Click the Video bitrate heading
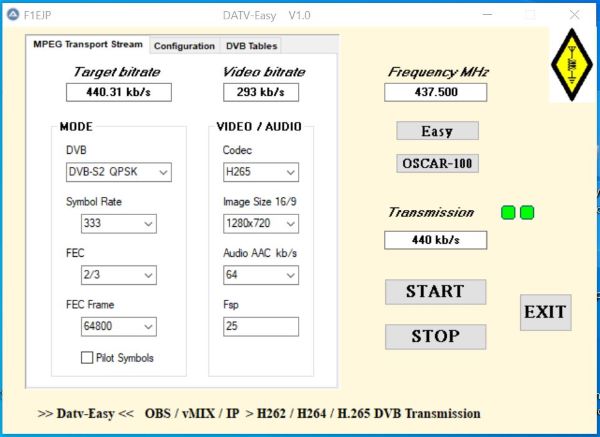600x437 pixels. click(x=264, y=72)
